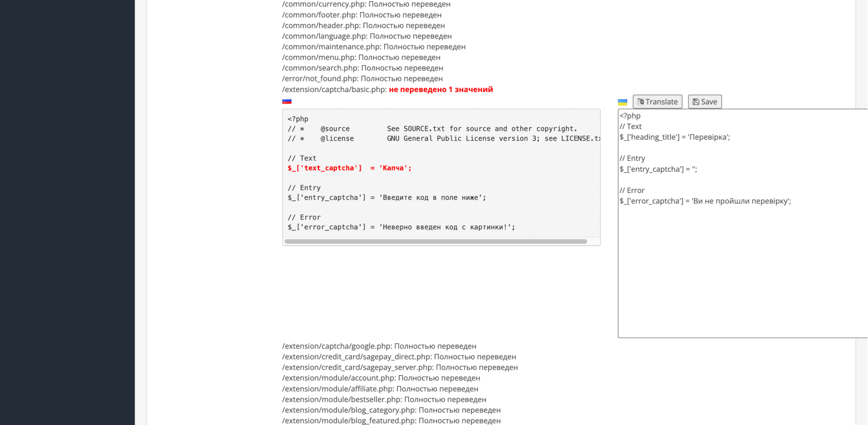Select the blog_featured.php row
This screenshot has width=868, height=425.
pos(391,421)
